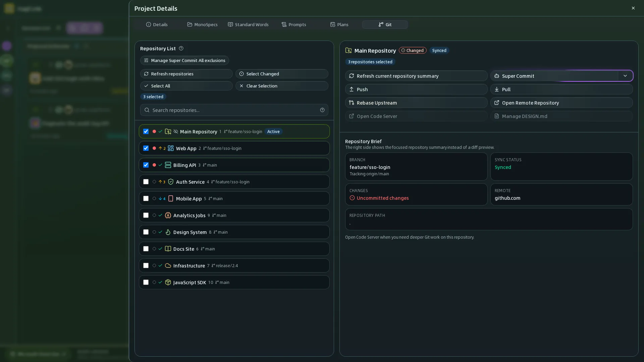The height and width of the screenshot is (362, 644).
Task: Close the Project Details panel
Action: tap(633, 8)
